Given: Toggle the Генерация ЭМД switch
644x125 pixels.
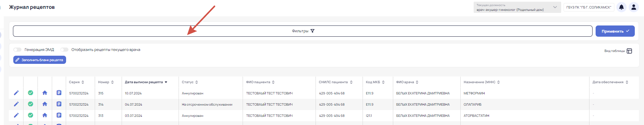Looking at the screenshot, I should [x=17, y=50].
